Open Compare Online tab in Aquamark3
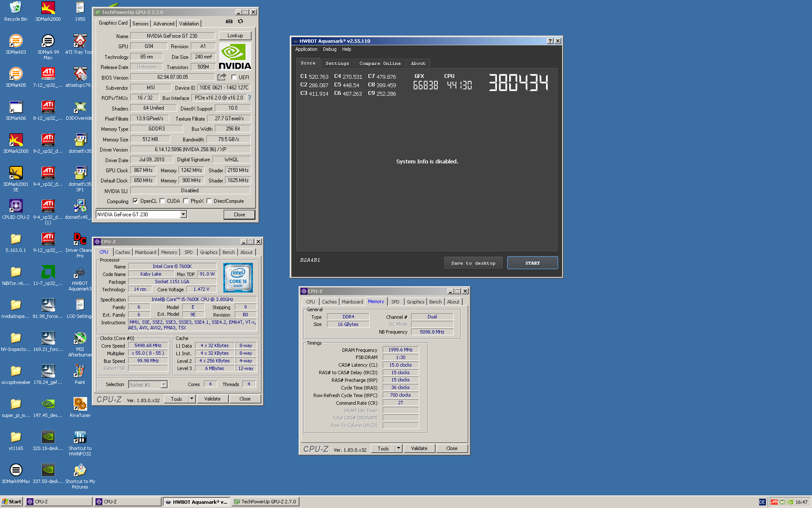This screenshot has width=812, height=508. click(380, 63)
